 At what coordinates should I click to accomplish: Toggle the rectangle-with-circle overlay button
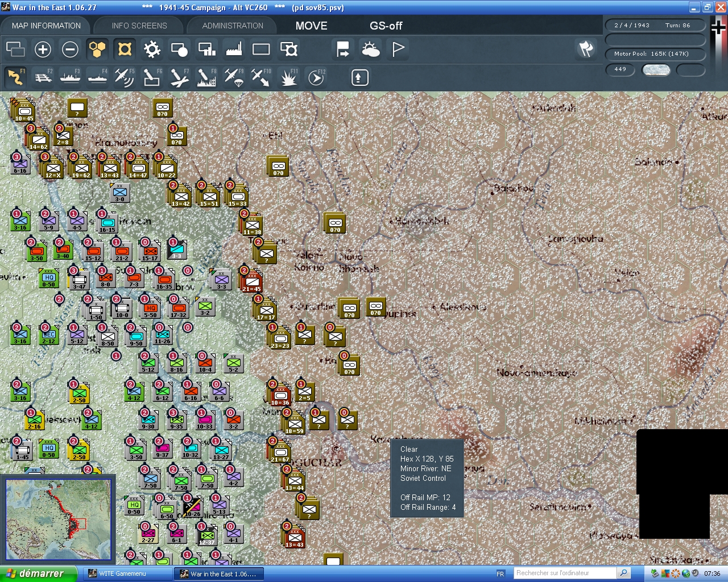pyautogui.click(x=179, y=49)
